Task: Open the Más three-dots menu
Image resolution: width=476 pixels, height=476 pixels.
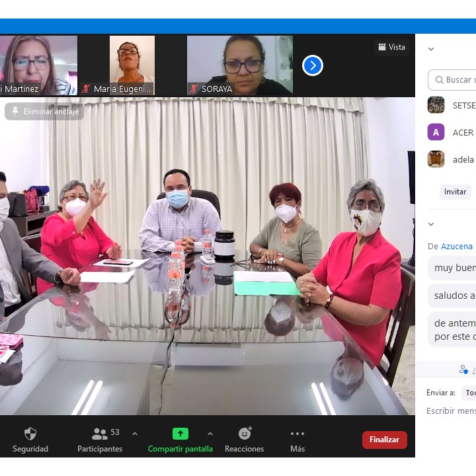Action: [x=297, y=434]
